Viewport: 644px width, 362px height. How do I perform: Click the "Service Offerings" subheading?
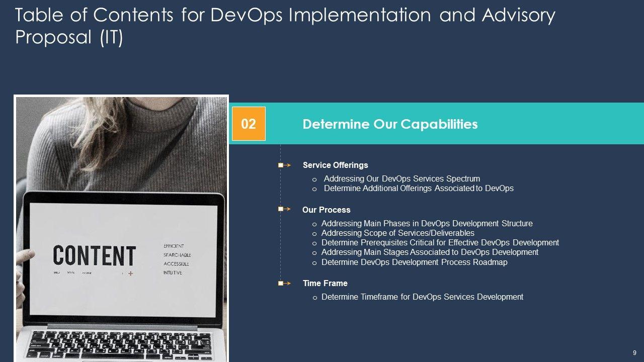(x=335, y=165)
